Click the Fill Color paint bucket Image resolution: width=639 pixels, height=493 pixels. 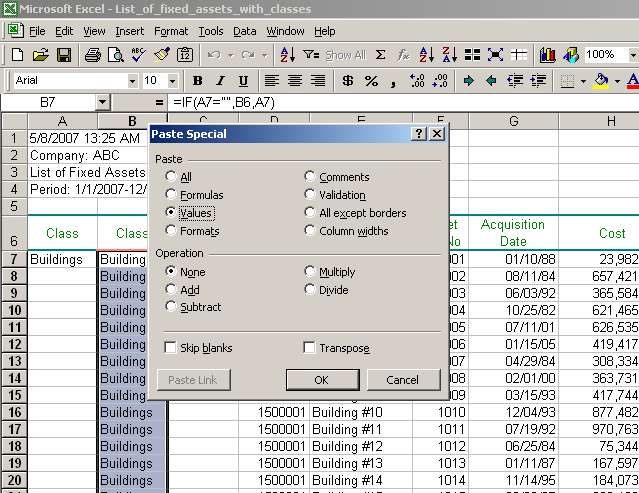[x=601, y=81]
